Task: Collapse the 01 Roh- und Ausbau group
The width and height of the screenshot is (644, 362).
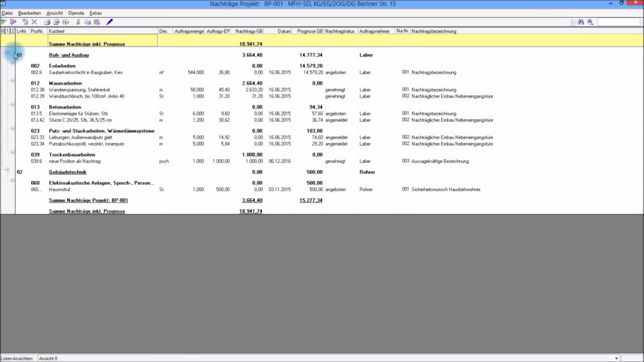Action: pos(7,52)
